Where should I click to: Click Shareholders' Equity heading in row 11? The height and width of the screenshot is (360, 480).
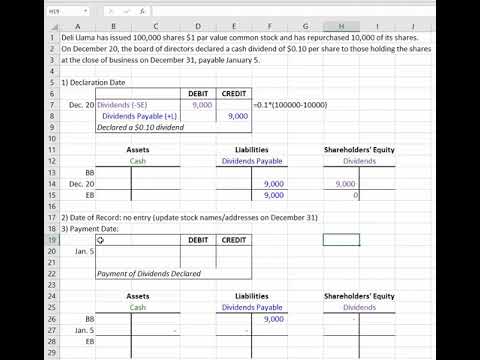[359, 150]
